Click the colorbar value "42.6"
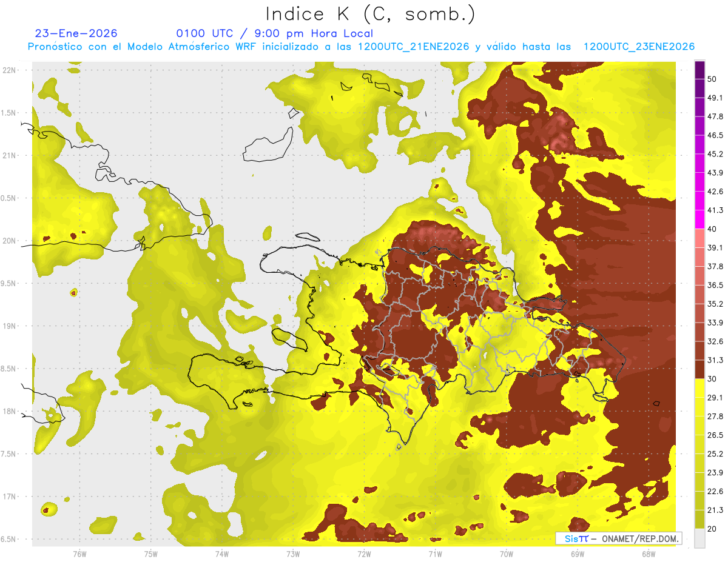The width and height of the screenshot is (728, 562). pos(715,192)
